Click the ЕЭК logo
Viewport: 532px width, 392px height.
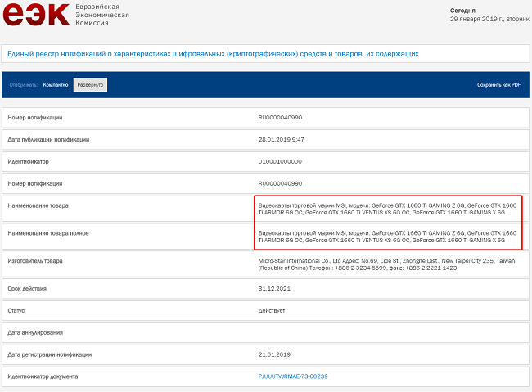pyautogui.click(x=36, y=15)
